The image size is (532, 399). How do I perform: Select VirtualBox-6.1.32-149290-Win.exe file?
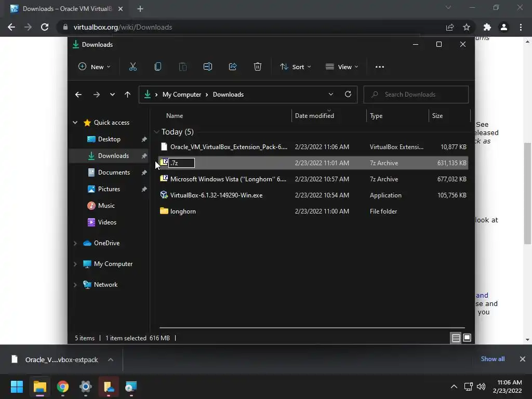click(313, 195)
